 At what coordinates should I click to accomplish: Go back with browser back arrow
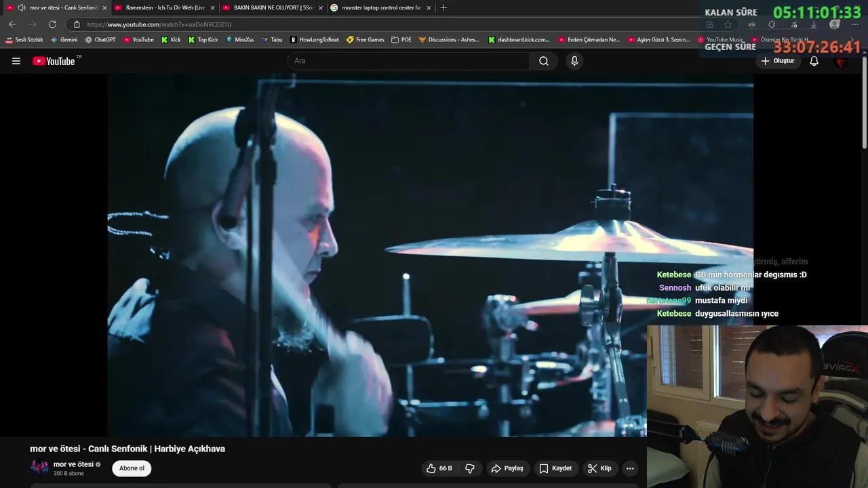click(12, 24)
